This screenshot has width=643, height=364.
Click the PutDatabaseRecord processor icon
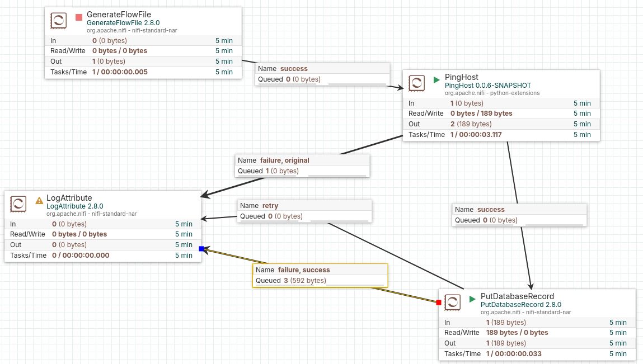coord(452,302)
